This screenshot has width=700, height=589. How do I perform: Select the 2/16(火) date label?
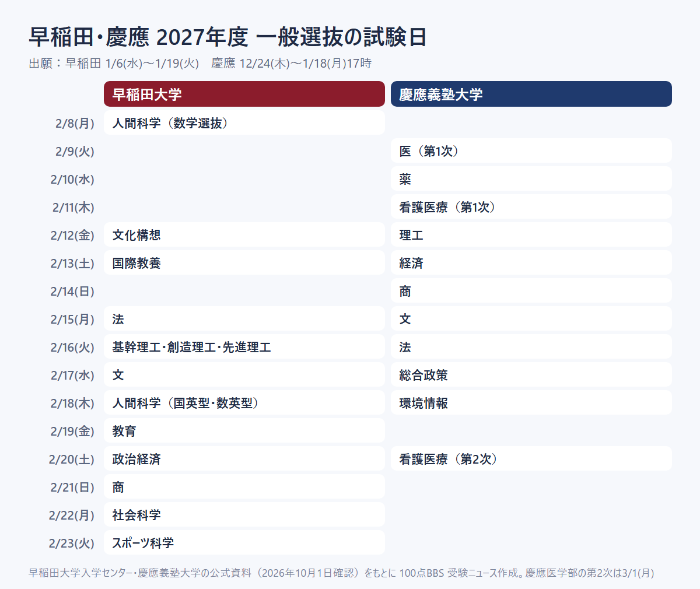point(72,347)
